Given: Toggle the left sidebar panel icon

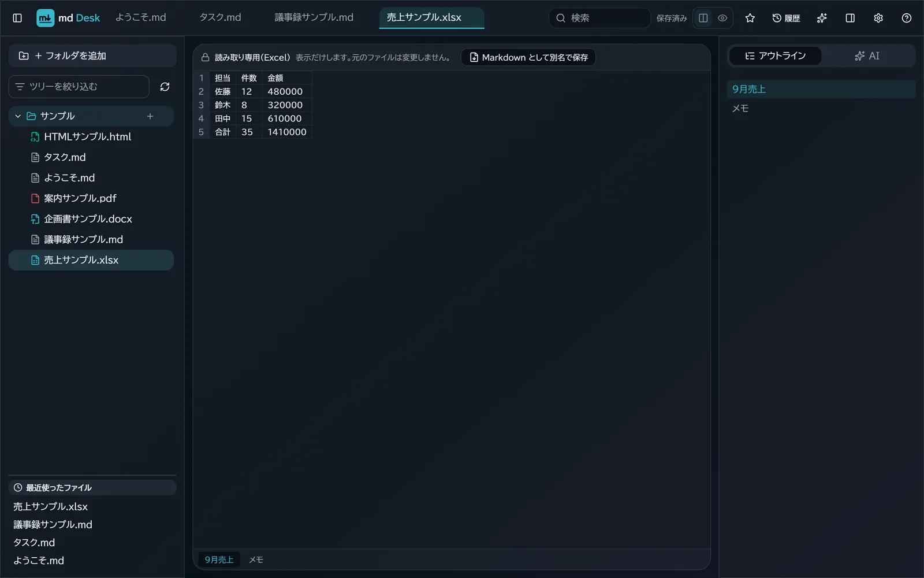Looking at the screenshot, I should click(17, 18).
